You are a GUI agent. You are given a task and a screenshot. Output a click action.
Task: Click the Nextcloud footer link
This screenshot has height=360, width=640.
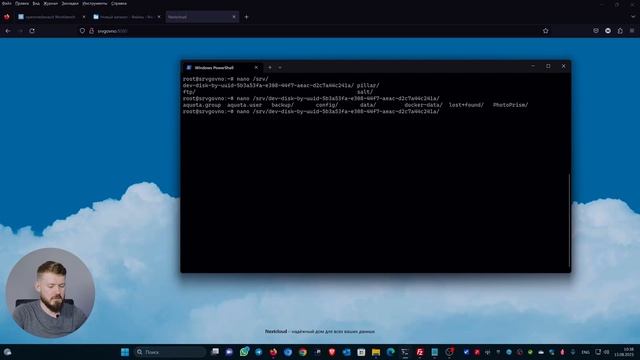click(276, 331)
